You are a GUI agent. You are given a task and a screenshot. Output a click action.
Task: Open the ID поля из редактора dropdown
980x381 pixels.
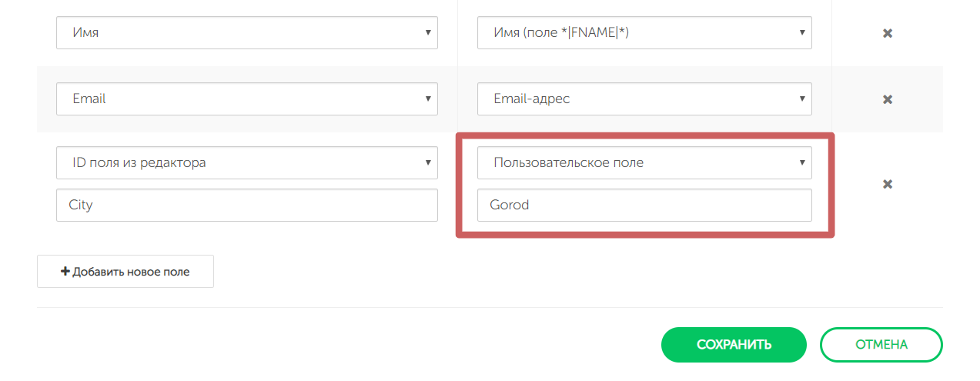246,162
